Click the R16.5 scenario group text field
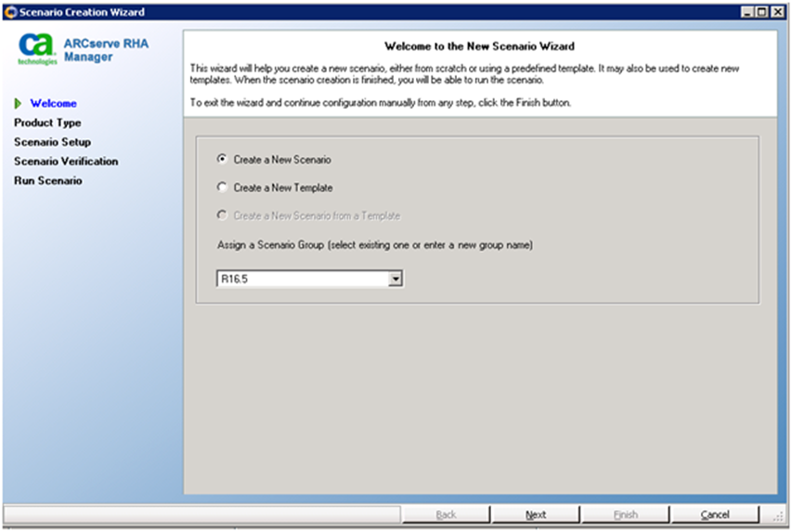 tap(303, 279)
